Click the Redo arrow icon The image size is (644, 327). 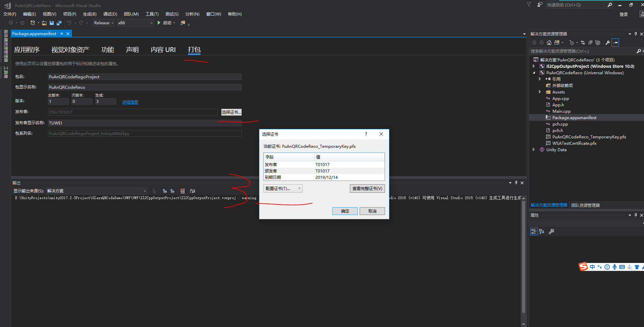[x=81, y=23]
